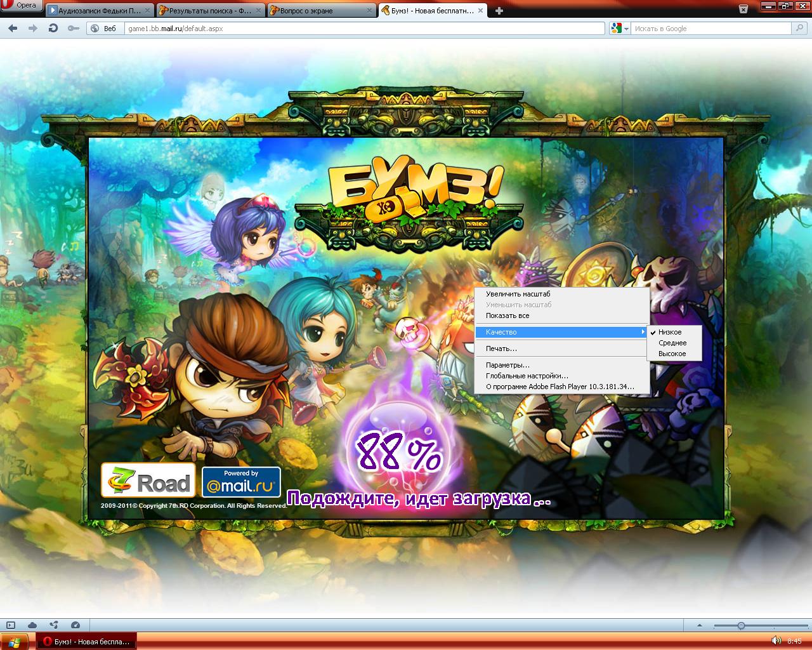Choose Показать все in the Flash menu
This screenshot has width=812, height=650.
pyautogui.click(x=562, y=315)
